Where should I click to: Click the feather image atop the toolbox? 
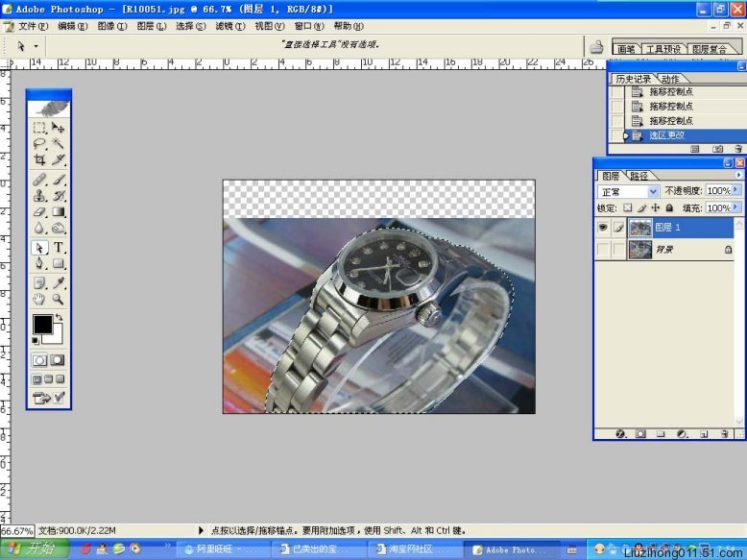point(49,110)
